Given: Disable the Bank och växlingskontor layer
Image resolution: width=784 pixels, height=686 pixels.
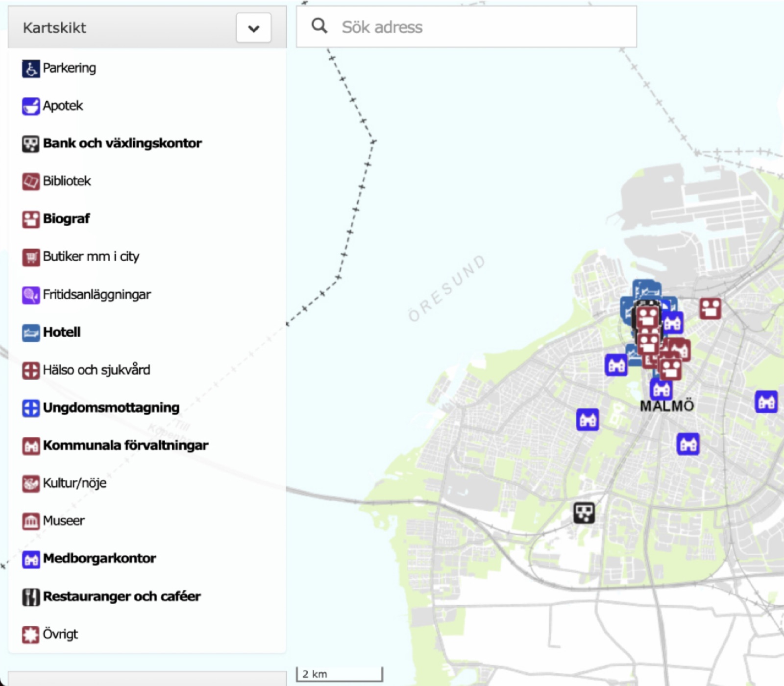Looking at the screenshot, I should [x=122, y=143].
